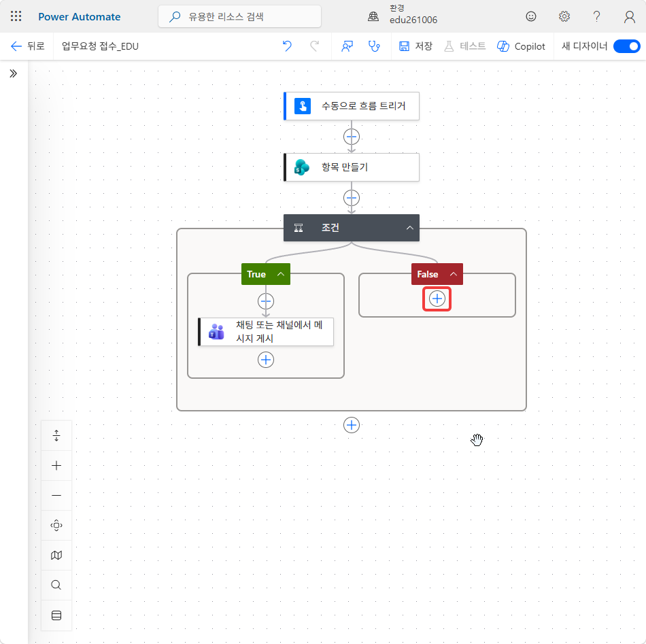Screen dimensions: 646x644
Task: Expand the left side panel
Action: click(14, 73)
